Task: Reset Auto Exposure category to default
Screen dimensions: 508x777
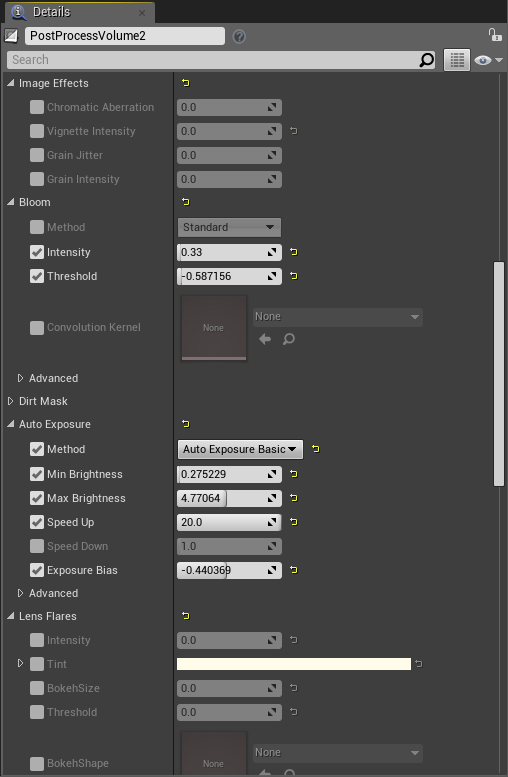Action: click(x=186, y=424)
